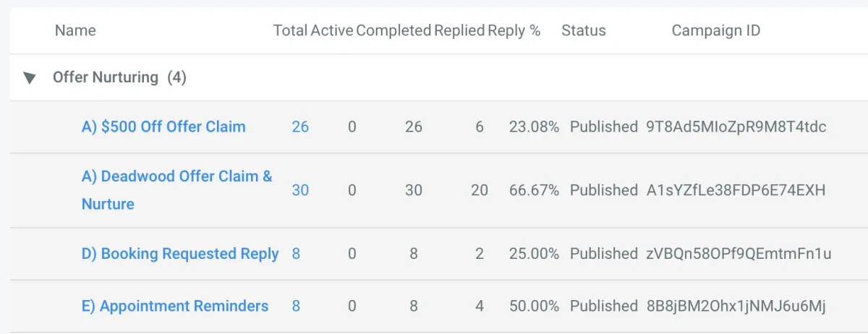The height and width of the screenshot is (334, 868).
Task: Click the Offer Nurturing group label
Action: pyautogui.click(x=106, y=77)
